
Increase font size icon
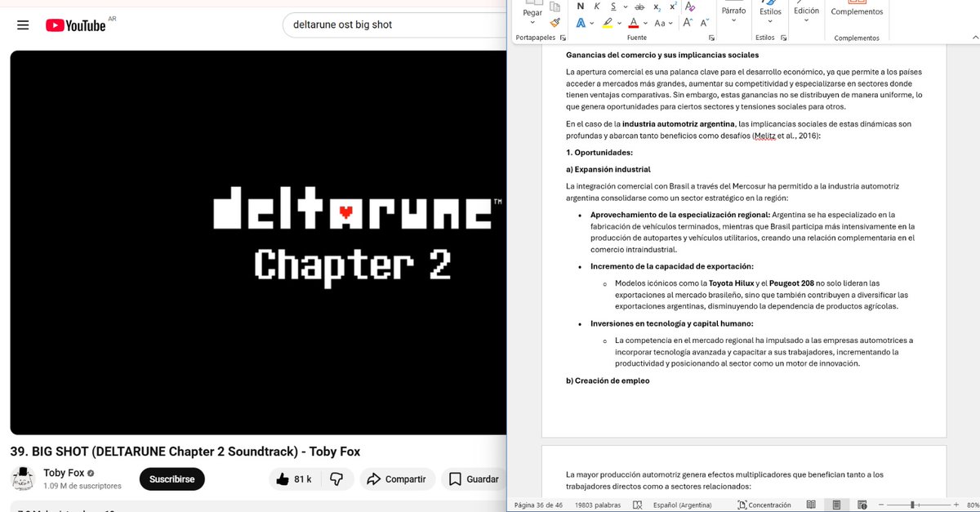point(688,23)
